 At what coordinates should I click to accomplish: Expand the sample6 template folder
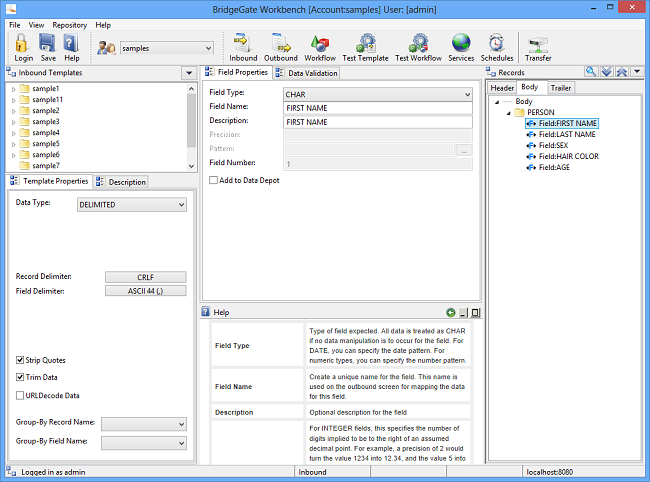pos(13,155)
